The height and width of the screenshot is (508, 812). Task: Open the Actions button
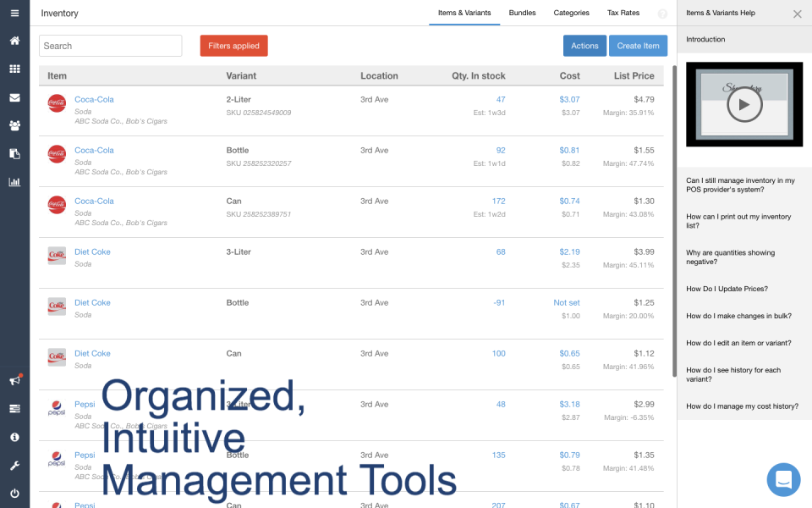pos(584,46)
